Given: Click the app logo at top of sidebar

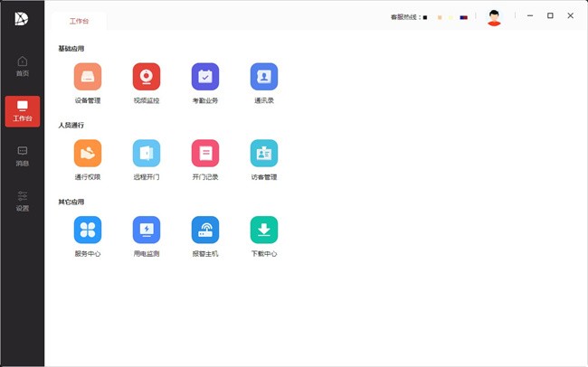Looking at the screenshot, I should (x=22, y=18).
